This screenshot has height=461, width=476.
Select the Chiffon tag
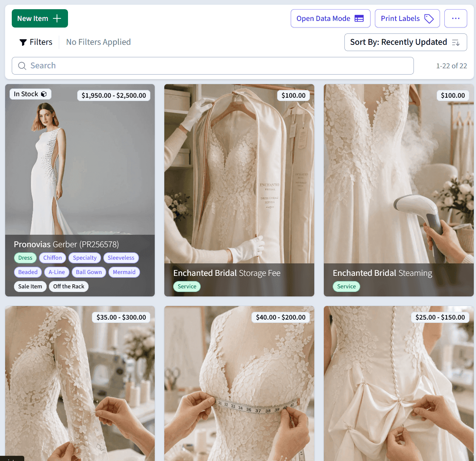point(53,258)
